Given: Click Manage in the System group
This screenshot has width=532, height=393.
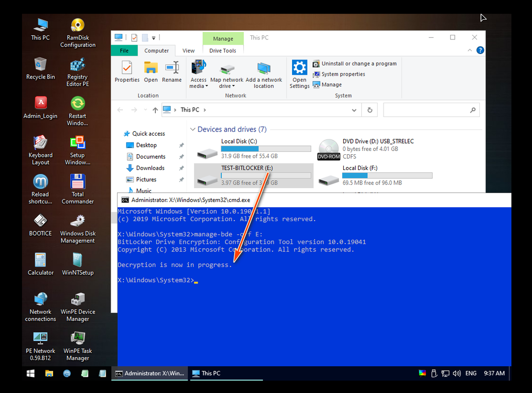Looking at the screenshot, I should pyautogui.click(x=327, y=84).
